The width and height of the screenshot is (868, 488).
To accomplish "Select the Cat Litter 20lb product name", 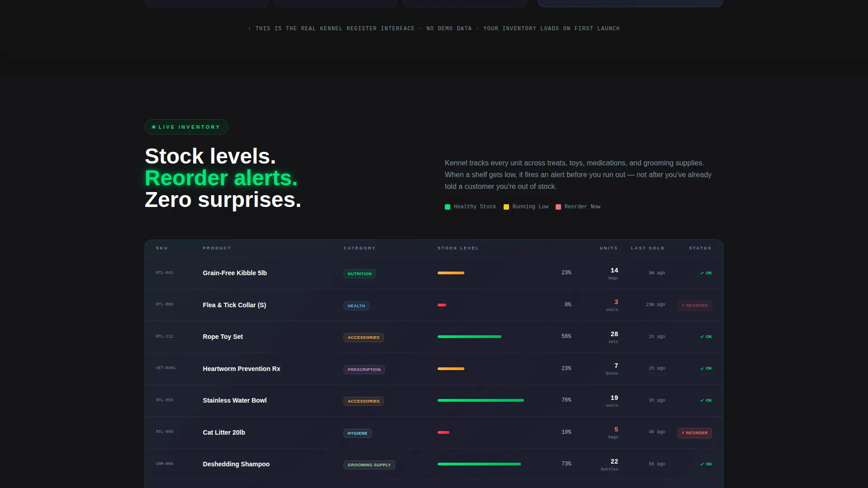I will pos(224,432).
